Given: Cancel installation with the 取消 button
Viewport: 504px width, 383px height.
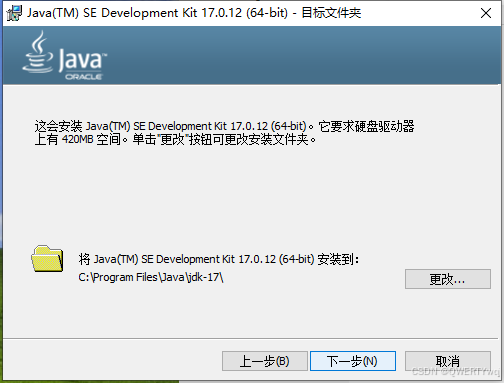Looking at the screenshot, I should point(448,361).
